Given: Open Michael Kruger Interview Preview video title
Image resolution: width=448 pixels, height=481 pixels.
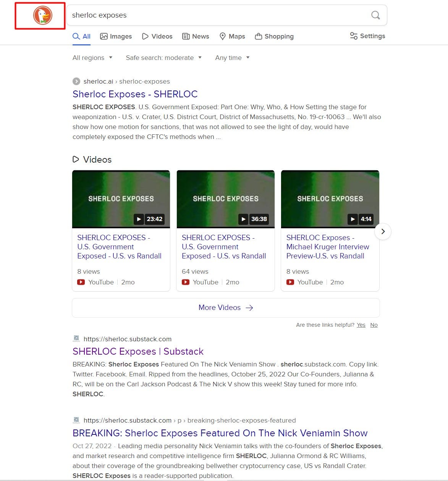Looking at the screenshot, I should 328,247.
